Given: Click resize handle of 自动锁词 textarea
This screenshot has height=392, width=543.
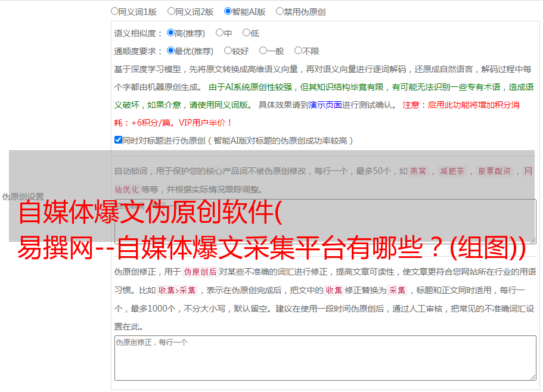Looking at the screenshot, I should 532,239.
